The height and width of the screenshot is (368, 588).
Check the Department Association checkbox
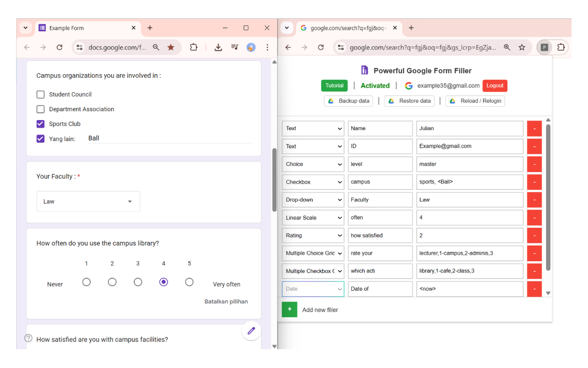click(x=40, y=109)
